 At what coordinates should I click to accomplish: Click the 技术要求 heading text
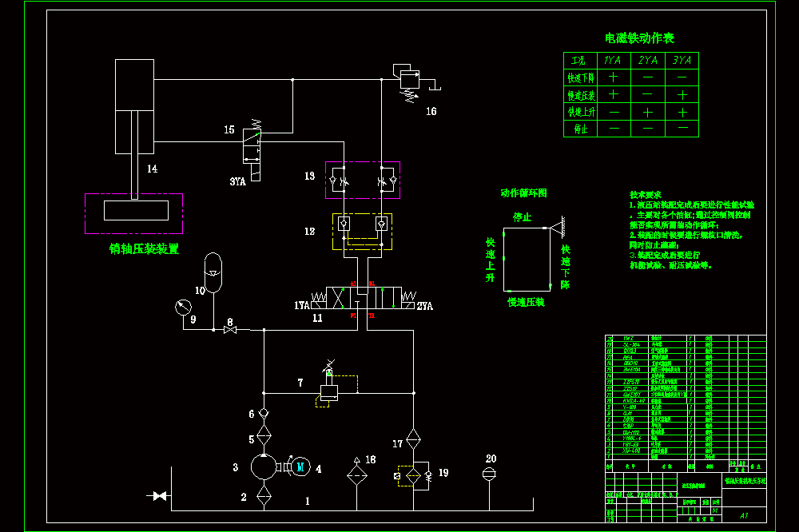(645, 195)
